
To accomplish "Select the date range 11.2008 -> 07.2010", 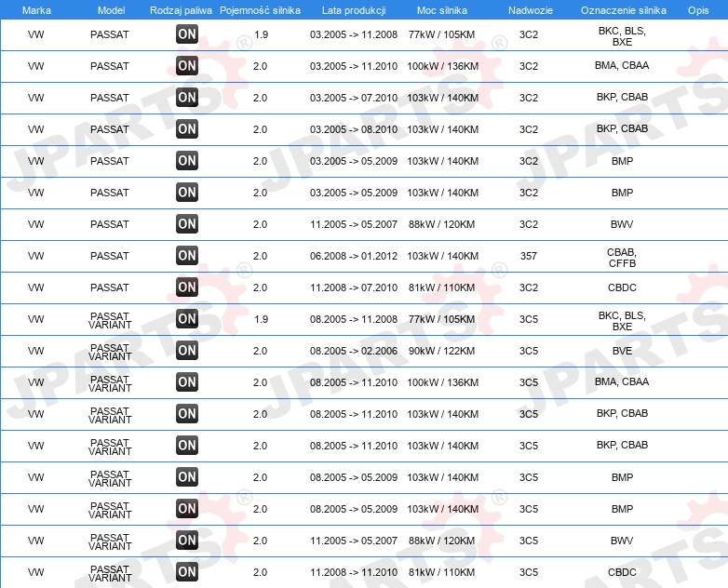I will 354,287.
